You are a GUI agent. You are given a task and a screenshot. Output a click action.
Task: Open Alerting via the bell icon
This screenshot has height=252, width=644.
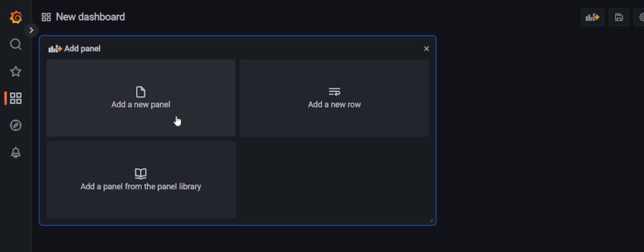(15, 152)
